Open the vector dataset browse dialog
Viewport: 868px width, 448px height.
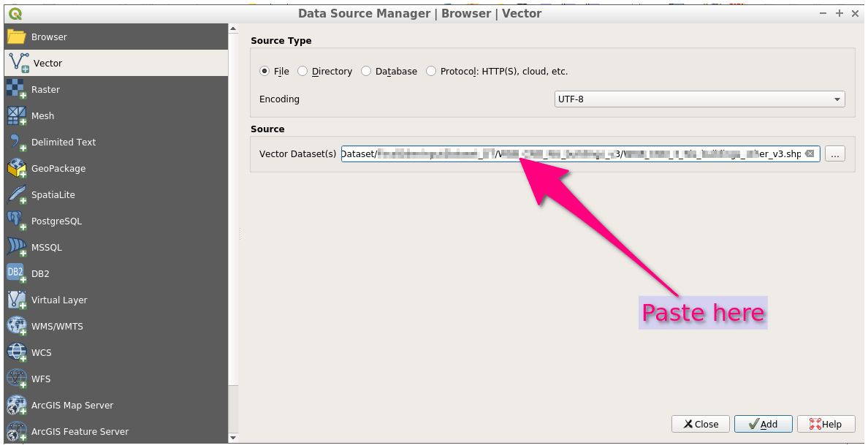[x=834, y=153]
